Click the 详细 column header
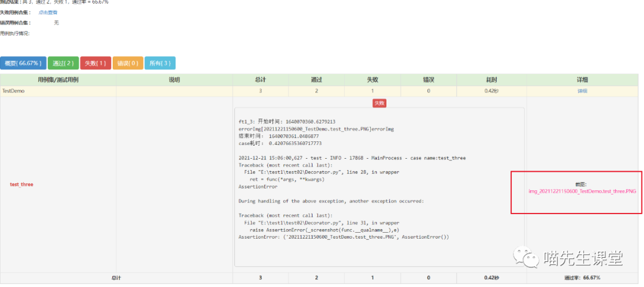Viewport: 644px width, 287px height. pos(583,80)
